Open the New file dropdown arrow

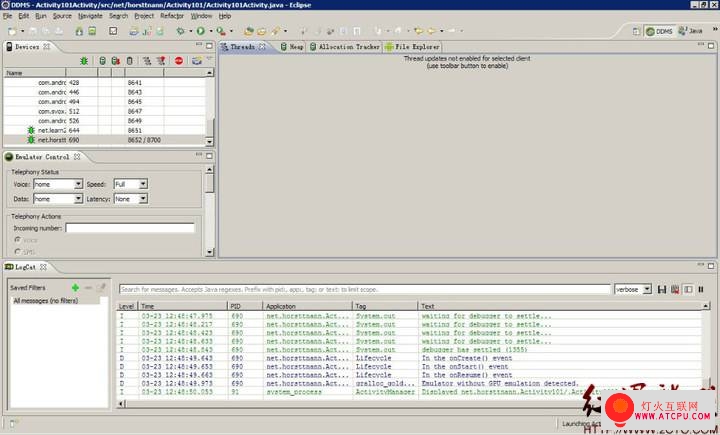[22, 31]
